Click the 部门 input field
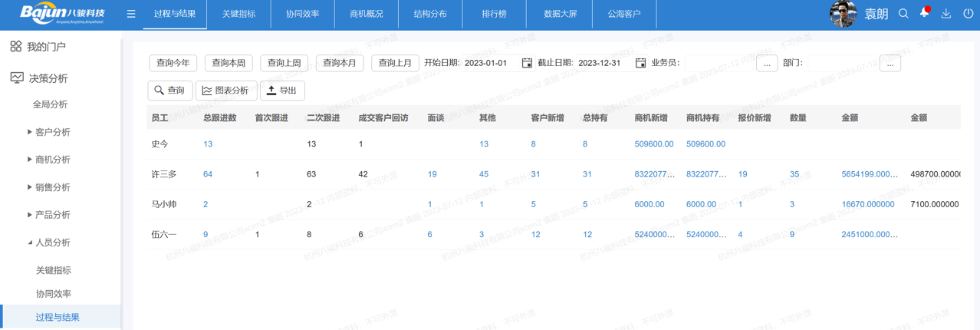The width and height of the screenshot is (980, 330). click(843, 64)
